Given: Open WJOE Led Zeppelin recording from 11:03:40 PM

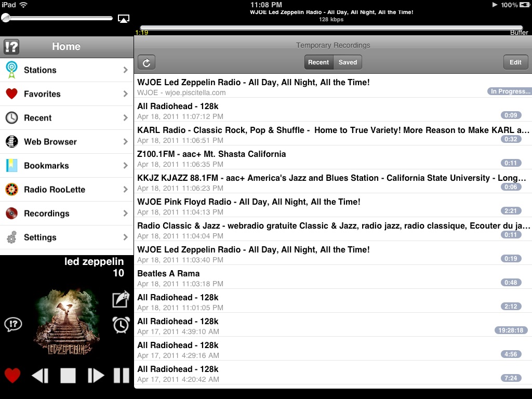Looking at the screenshot, I should pyautogui.click(x=333, y=253).
